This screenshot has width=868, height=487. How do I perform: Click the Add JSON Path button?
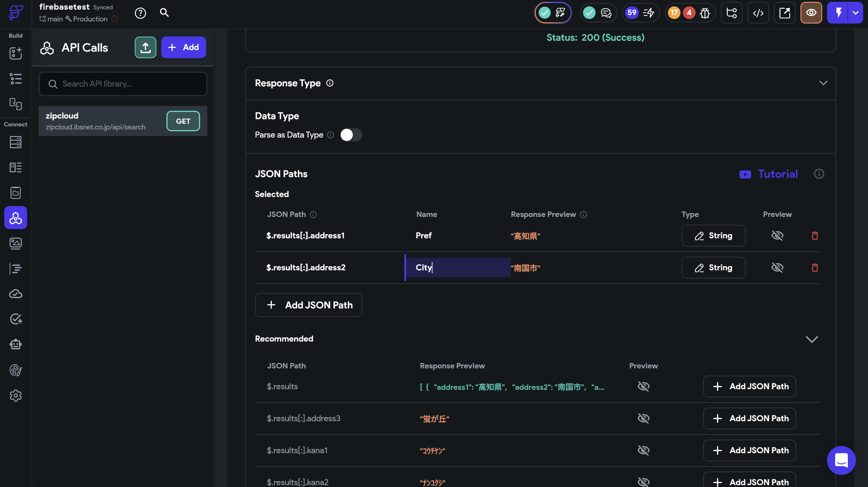click(x=308, y=305)
